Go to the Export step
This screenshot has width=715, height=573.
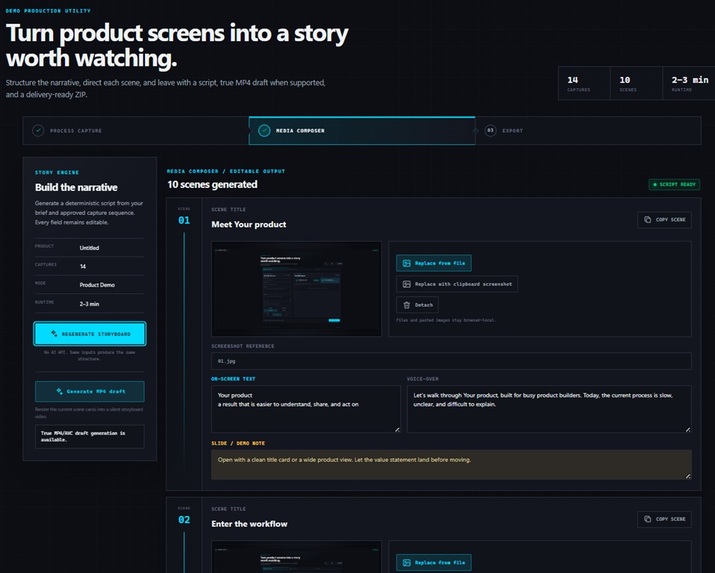pos(588,131)
